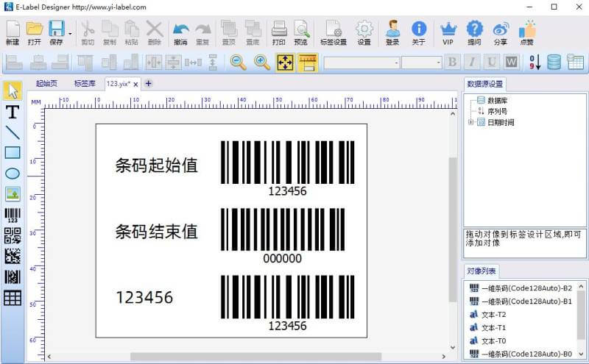Select the Table grid tool
Image resolution: width=589 pixels, height=364 pixels.
point(13,298)
